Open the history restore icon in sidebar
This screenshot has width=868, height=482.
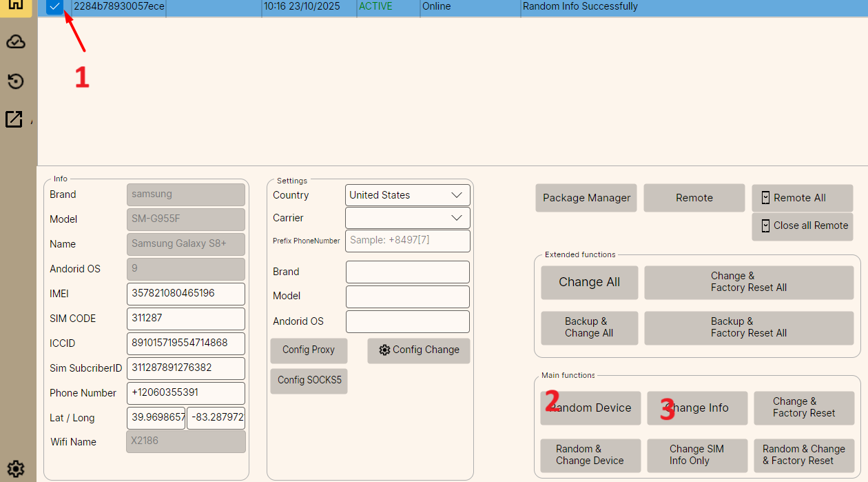click(x=16, y=81)
